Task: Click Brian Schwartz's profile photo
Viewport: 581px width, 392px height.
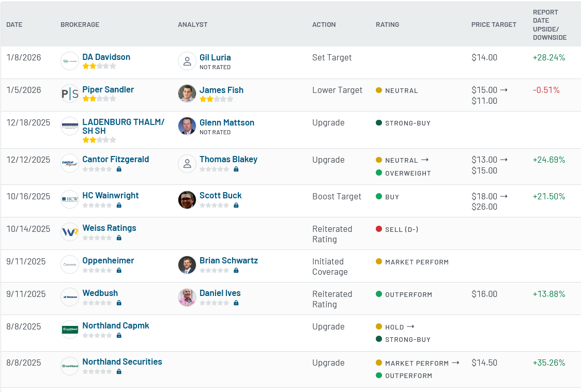Action: coord(187,265)
